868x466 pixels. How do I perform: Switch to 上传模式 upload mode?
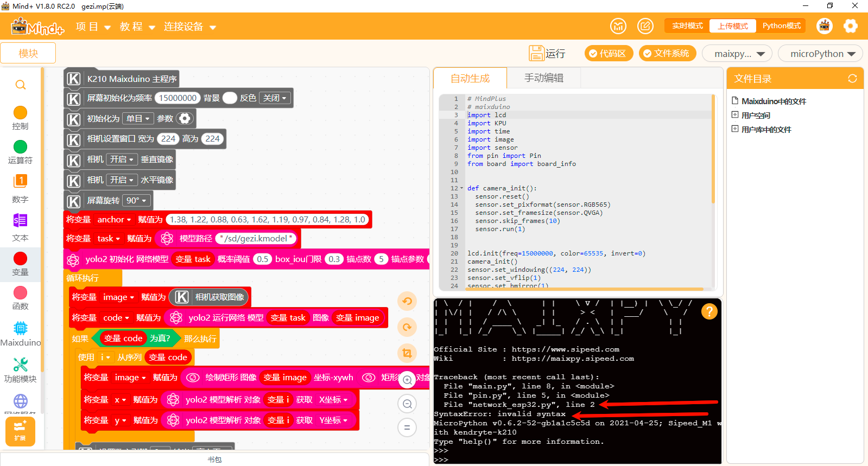[x=733, y=26]
